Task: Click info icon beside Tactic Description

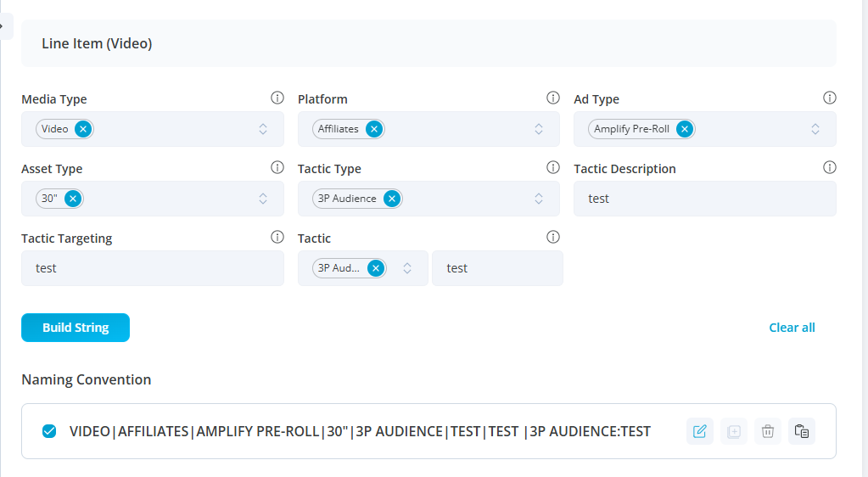Action: pos(830,168)
